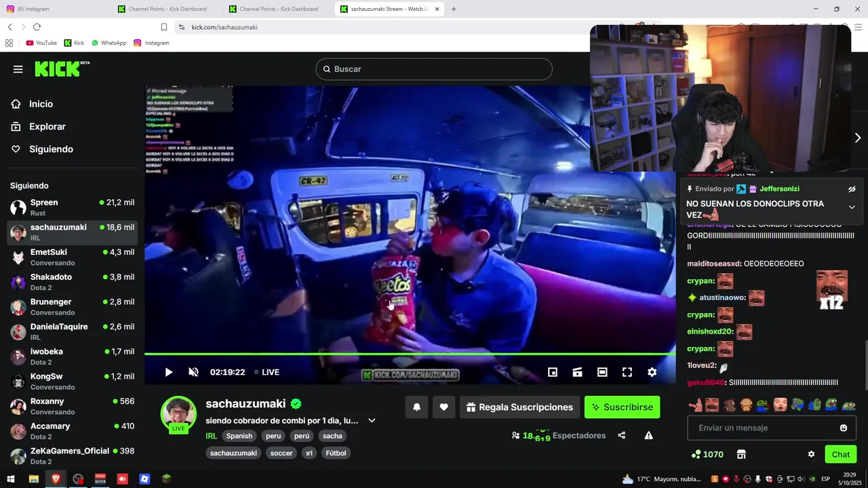Open video player settings gear

[x=652, y=372]
